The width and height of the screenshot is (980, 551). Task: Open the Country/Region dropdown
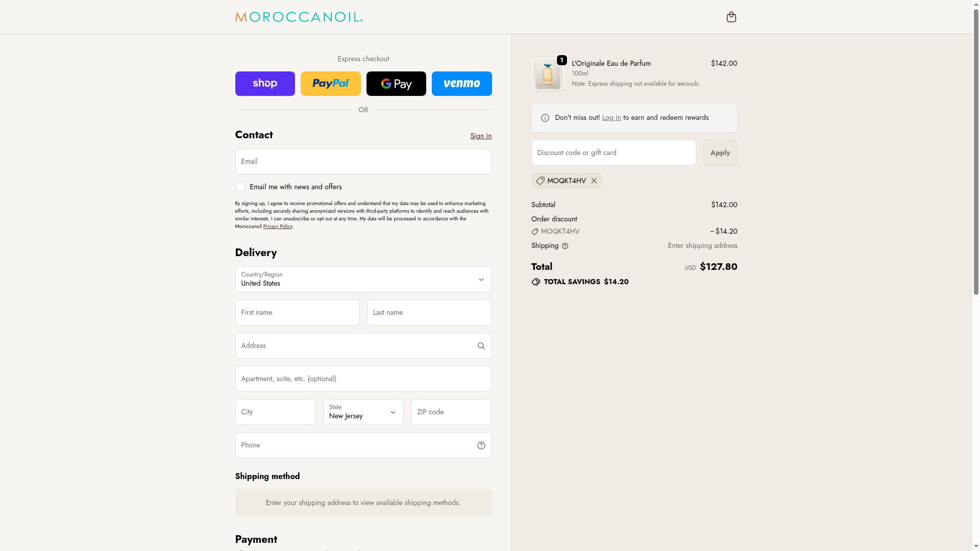(363, 280)
